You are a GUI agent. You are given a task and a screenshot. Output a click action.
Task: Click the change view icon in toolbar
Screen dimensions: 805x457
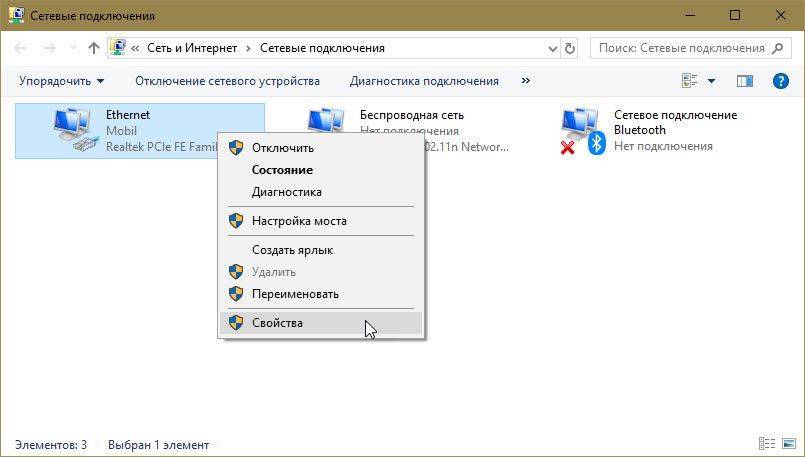690,81
